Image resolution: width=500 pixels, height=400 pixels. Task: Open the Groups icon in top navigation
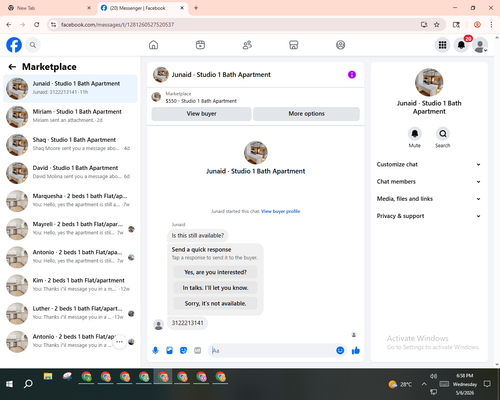tap(340, 45)
